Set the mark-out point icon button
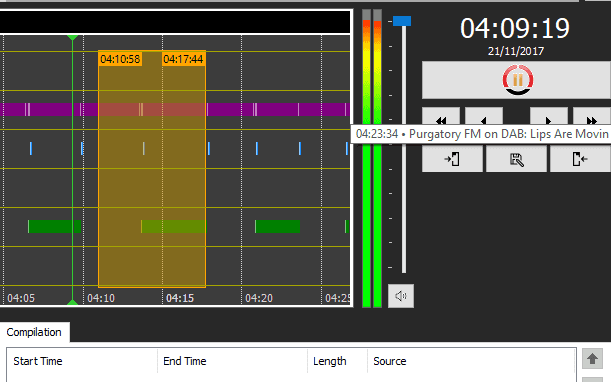 (x=580, y=159)
